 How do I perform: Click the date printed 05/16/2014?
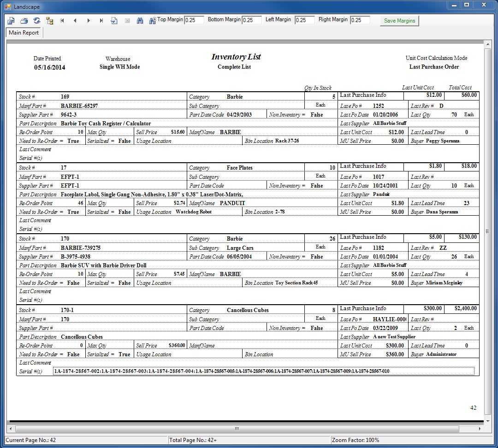click(x=49, y=67)
